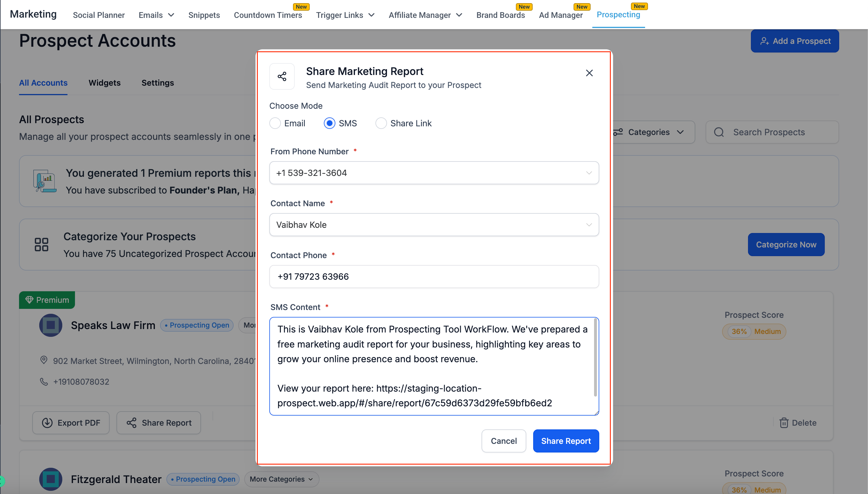868x494 pixels.
Task: Click the Delete trash icon
Action: tap(784, 423)
